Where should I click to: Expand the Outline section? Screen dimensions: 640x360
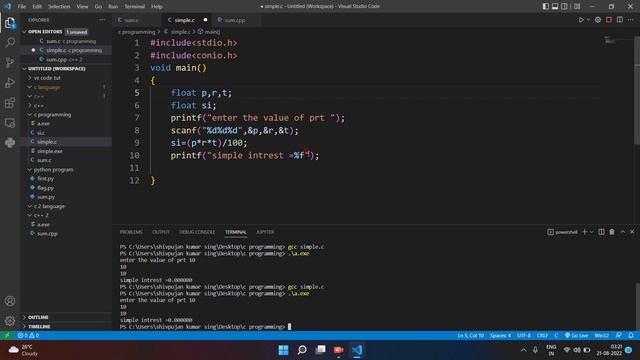(38, 317)
